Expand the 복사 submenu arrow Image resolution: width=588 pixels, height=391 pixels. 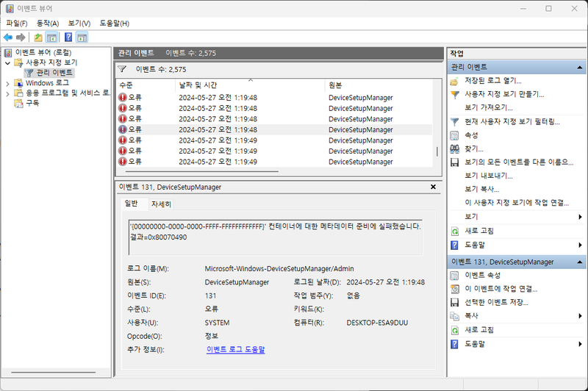click(x=581, y=316)
